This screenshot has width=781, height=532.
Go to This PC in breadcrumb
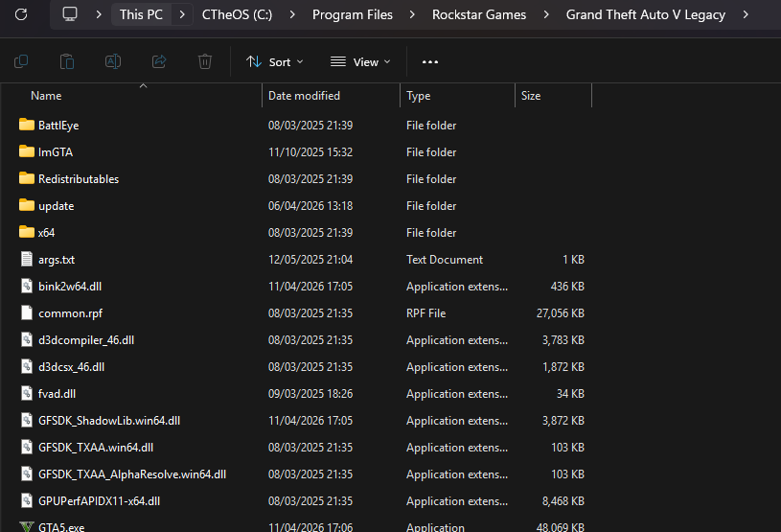point(141,14)
